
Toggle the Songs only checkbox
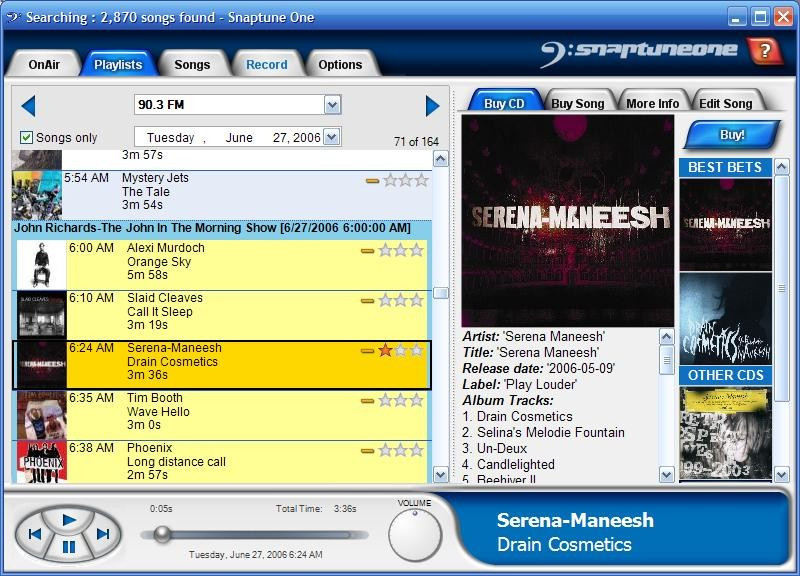click(x=27, y=137)
